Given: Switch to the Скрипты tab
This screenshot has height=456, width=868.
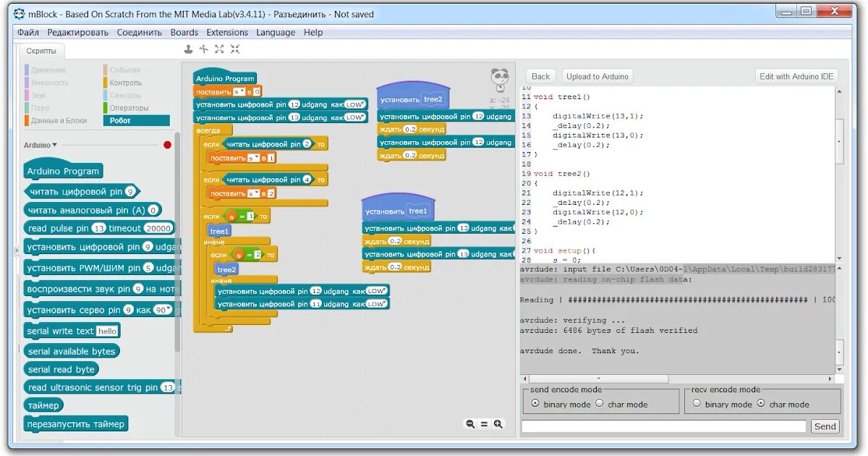Looking at the screenshot, I should click(x=41, y=51).
